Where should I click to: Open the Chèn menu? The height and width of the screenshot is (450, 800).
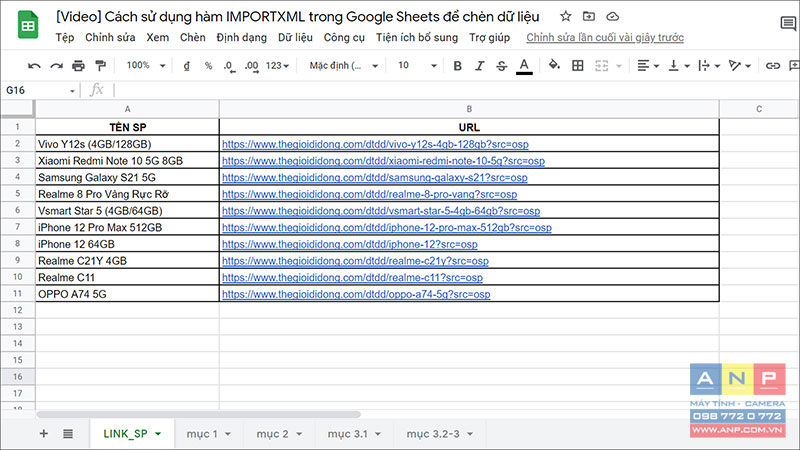pyautogui.click(x=192, y=37)
